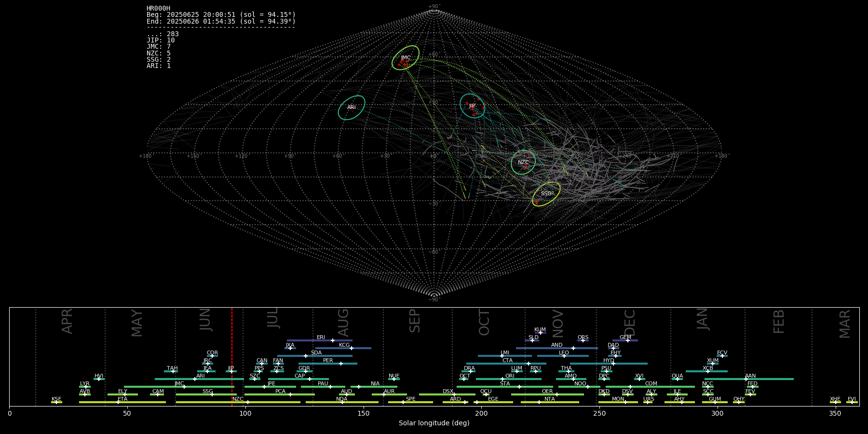Click the LYR shower marker in the timeline

click(x=85, y=387)
